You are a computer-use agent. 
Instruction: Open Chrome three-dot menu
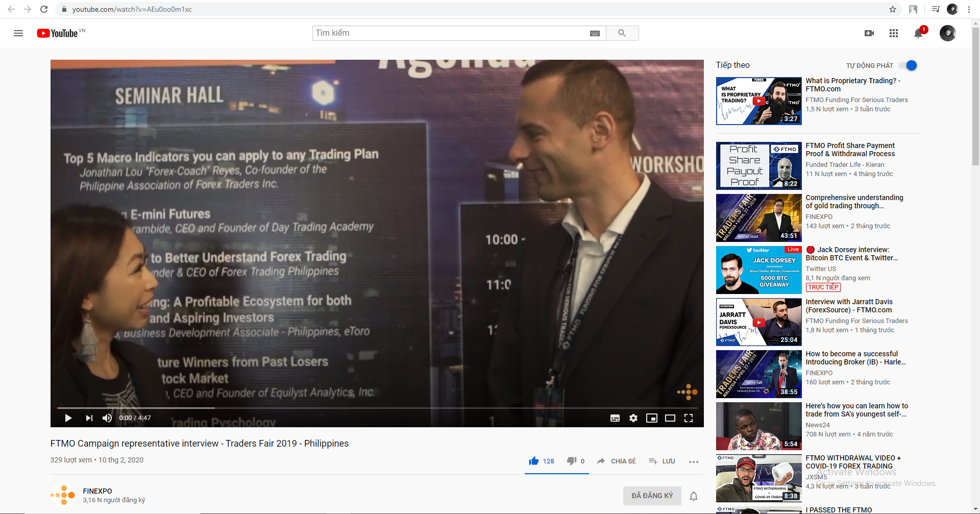[x=969, y=9]
